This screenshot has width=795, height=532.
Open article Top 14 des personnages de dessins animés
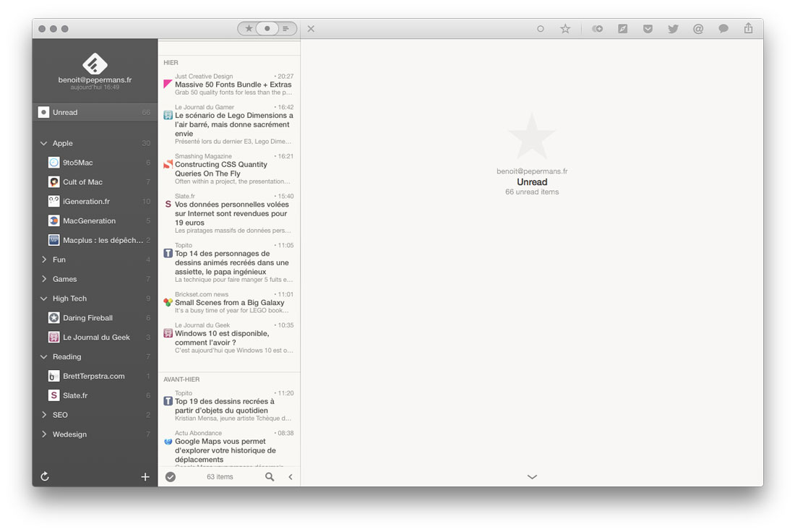pos(229,262)
